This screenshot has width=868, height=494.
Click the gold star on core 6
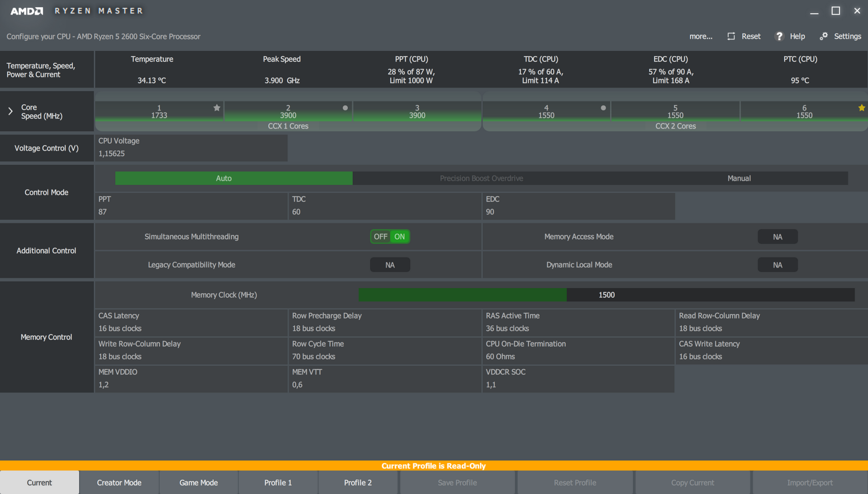[x=862, y=108]
